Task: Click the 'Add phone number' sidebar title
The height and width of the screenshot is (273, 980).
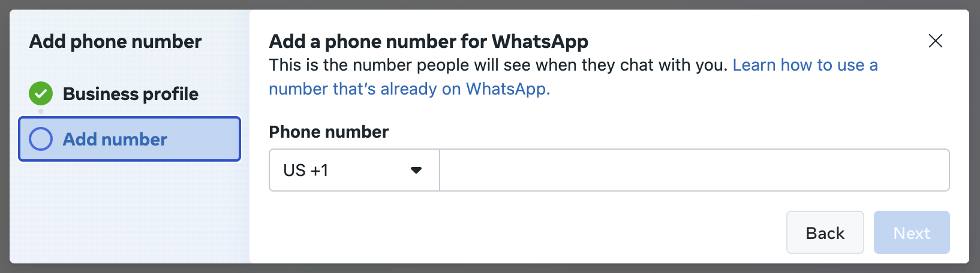Action: tap(115, 41)
